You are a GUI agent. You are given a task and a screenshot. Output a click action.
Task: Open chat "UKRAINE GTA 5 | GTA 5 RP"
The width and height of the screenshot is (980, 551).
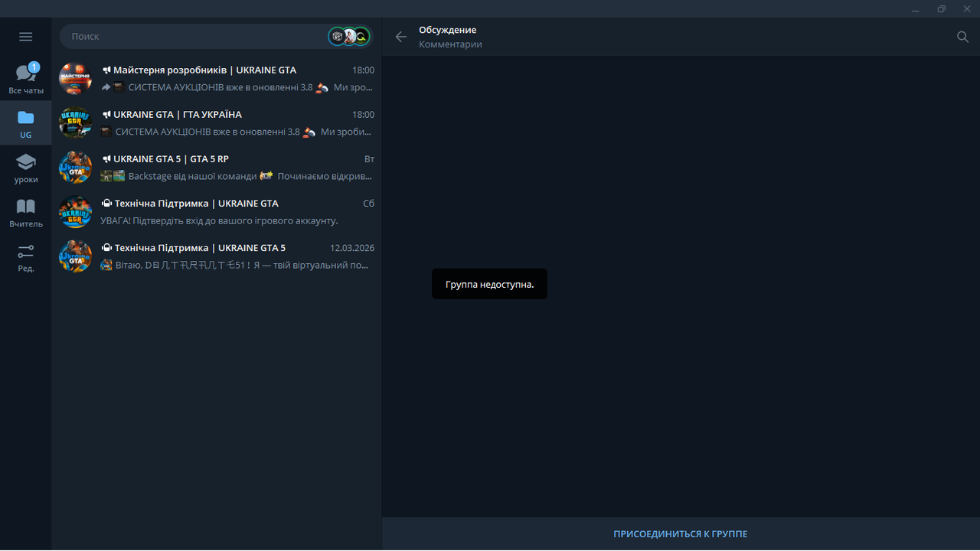click(x=217, y=168)
